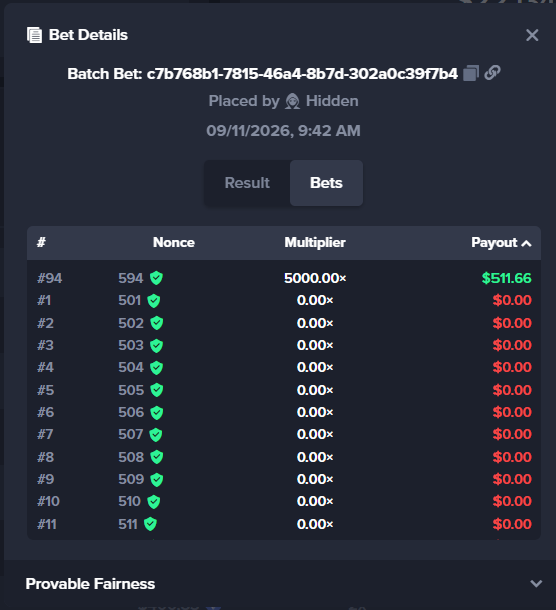
Task: Click verified shield next to nonce 510
Action: [154, 501]
